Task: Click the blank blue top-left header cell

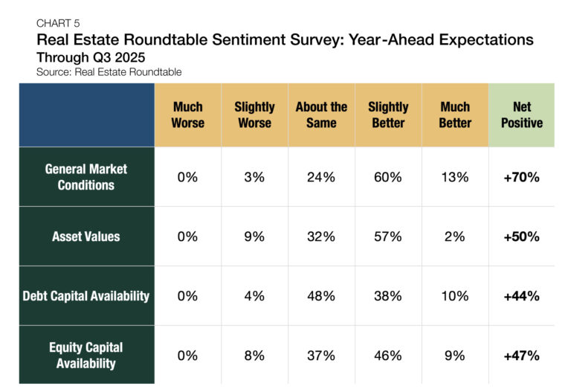Action: coord(86,115)
